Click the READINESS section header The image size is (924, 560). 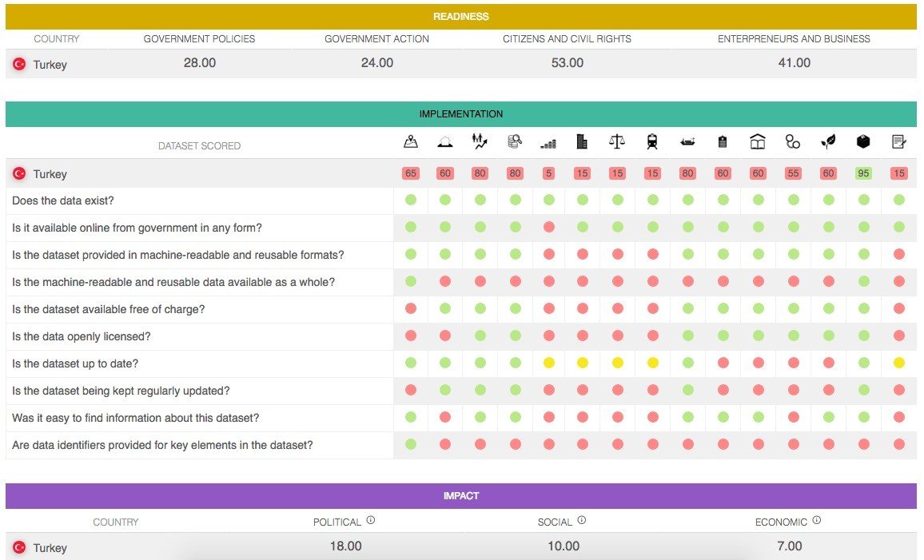461,16
